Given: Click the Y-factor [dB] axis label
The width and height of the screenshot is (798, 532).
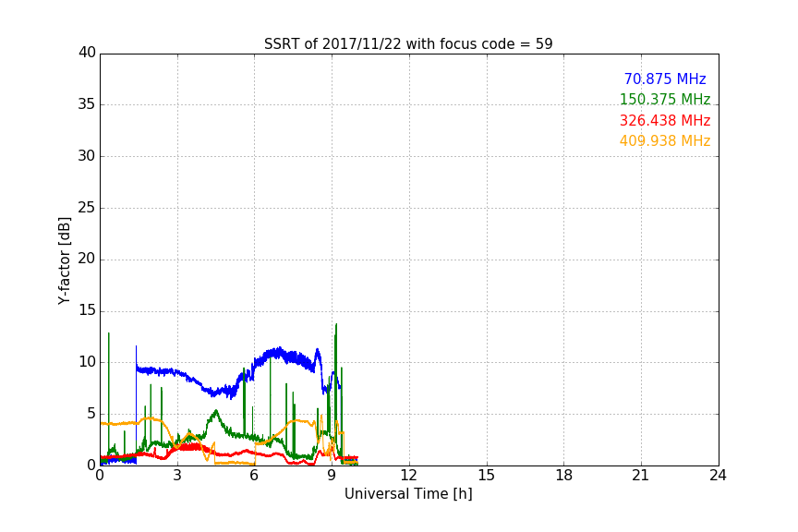Looking at the screenshot, I should click(64, 261).
